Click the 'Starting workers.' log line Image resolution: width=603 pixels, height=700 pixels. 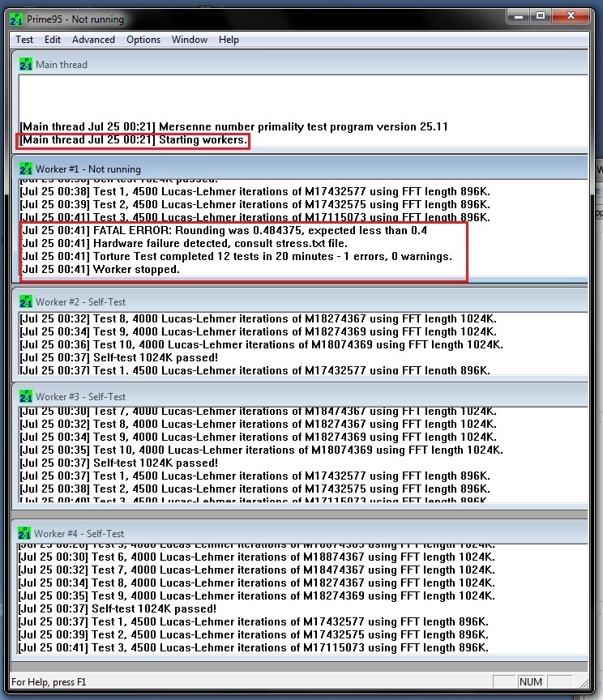(x=134, y=139)
